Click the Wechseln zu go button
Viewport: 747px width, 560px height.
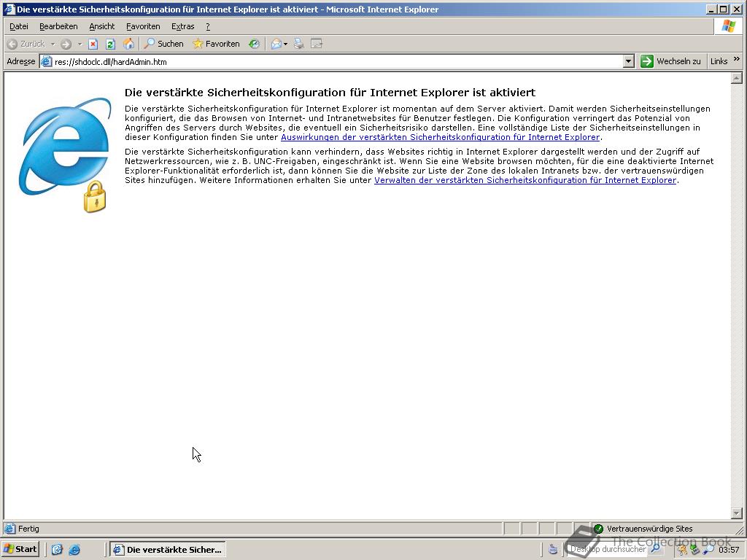coord(670,61)
